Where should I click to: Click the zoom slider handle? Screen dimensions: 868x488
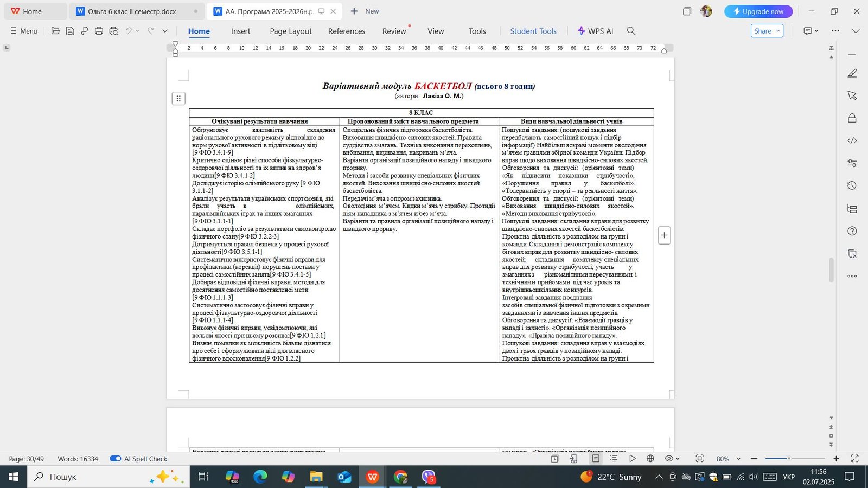click(789, 459)
